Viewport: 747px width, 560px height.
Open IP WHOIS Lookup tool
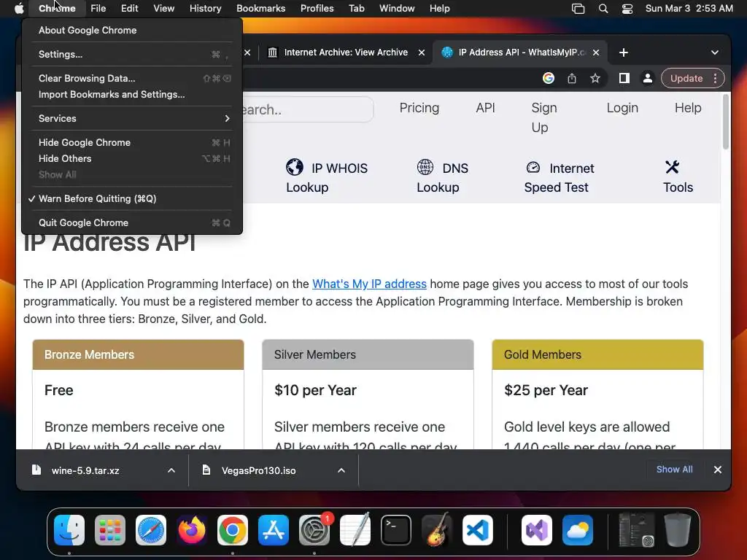(327, 176)
